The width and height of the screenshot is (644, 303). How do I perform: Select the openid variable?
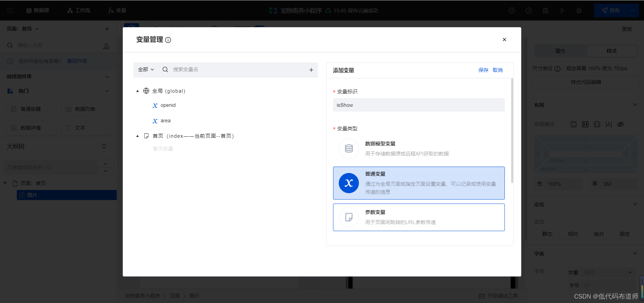[x=168, y=105]
